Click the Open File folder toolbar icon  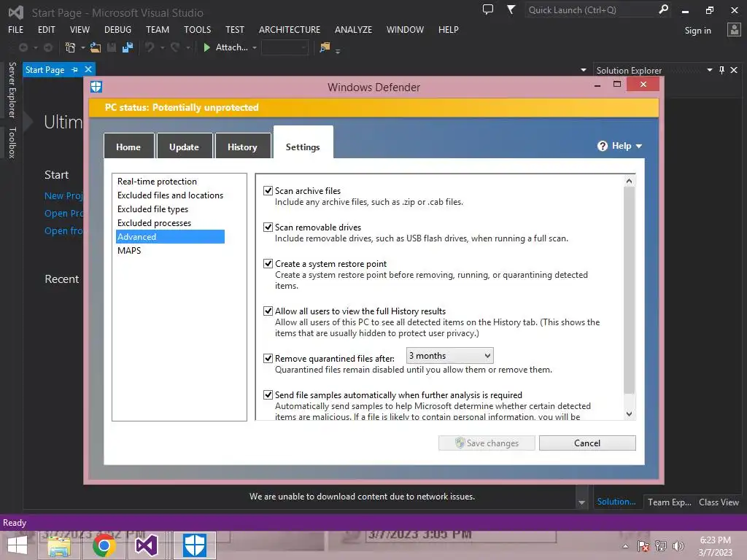click(96, 47)
